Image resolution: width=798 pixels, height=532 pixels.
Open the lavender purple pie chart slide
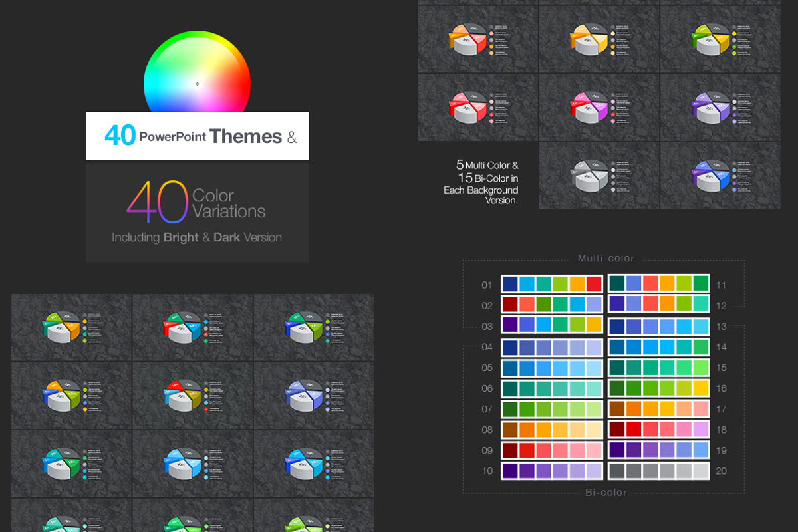tap(720, 107)
